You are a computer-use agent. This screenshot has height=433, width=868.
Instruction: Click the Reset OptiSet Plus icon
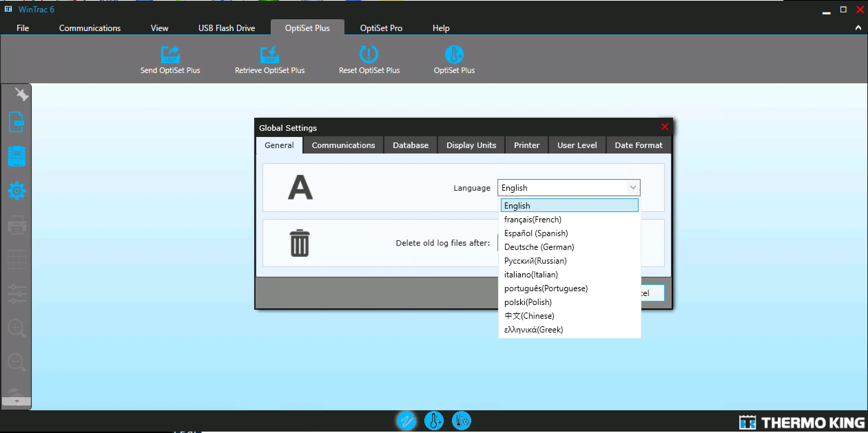(x=369, y=54)
